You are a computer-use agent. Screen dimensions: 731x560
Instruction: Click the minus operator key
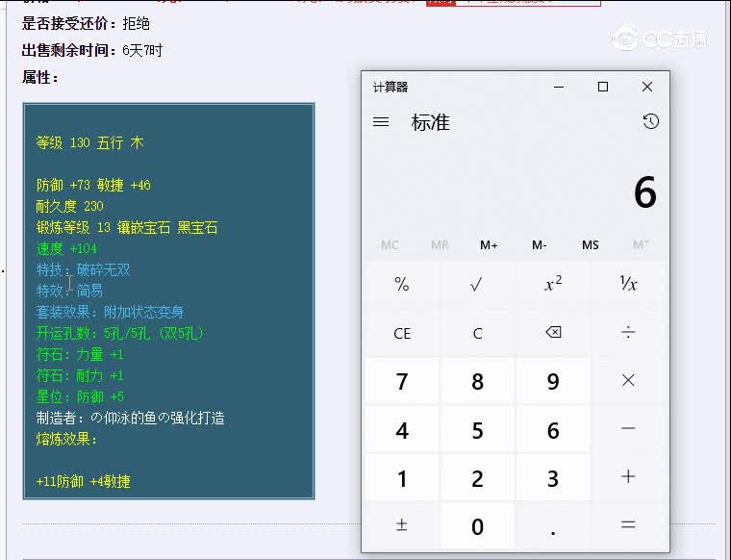(628, 428)
